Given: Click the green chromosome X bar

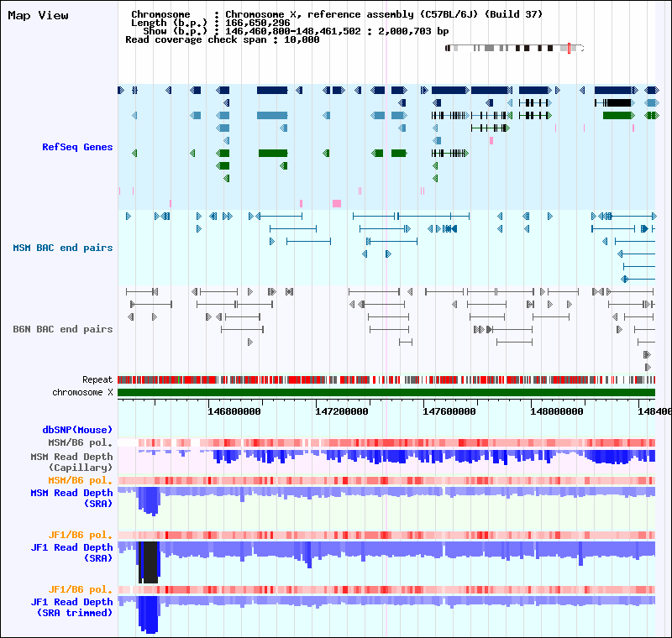Looking at the screenshot, I should point(386,393).
